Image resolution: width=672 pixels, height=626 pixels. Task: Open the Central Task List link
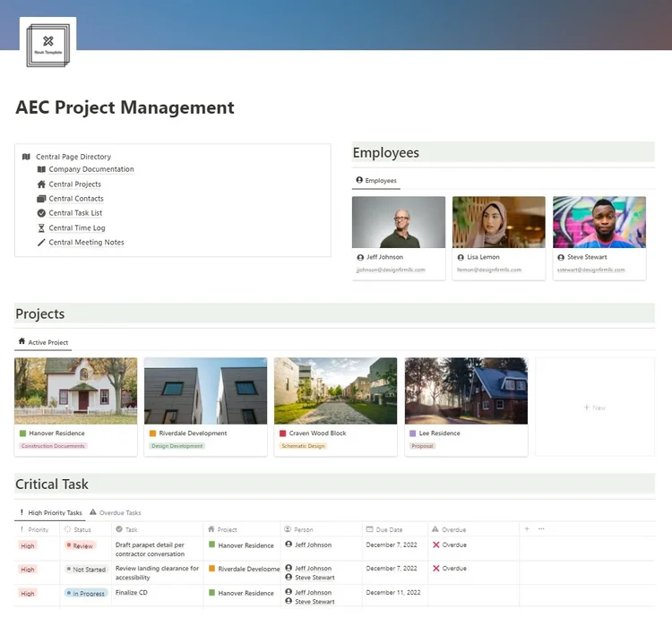[75, 213]
